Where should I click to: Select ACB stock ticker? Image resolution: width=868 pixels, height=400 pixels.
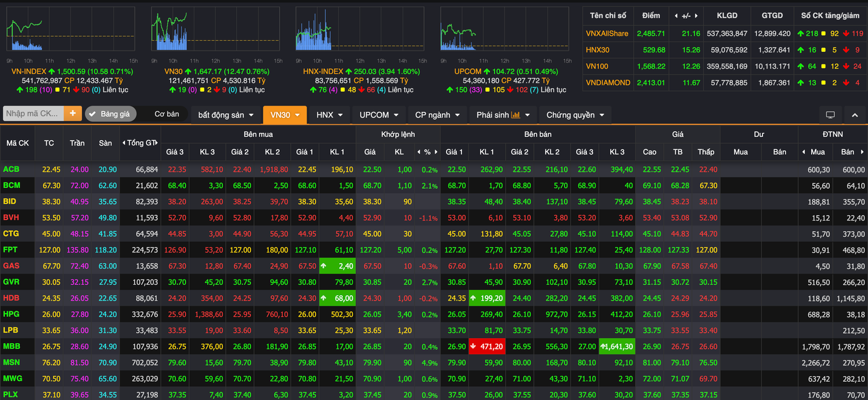(11, 169)
